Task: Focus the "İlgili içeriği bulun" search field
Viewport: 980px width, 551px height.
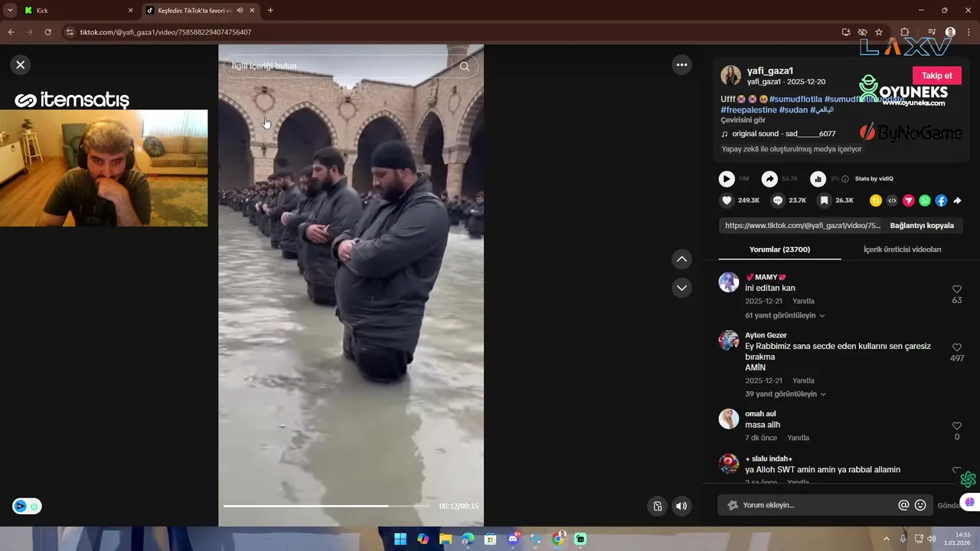Action: pyautogui.click(x=337, y=67)
